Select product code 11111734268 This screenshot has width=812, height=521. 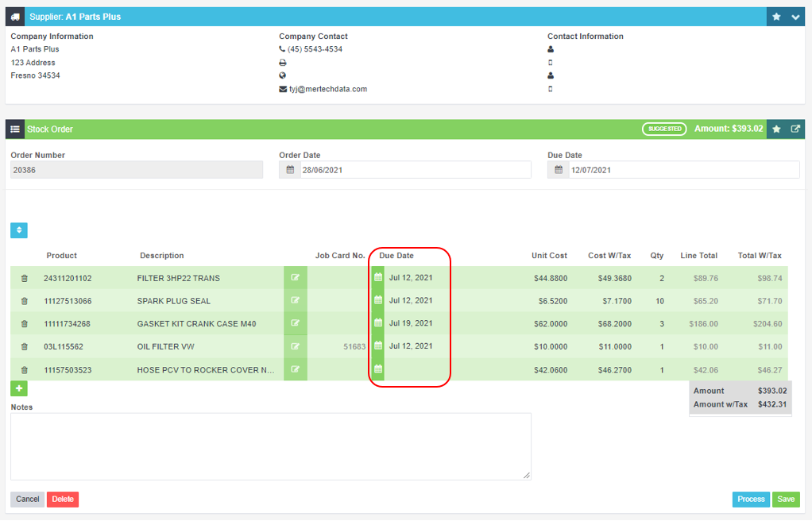(67, 324)
